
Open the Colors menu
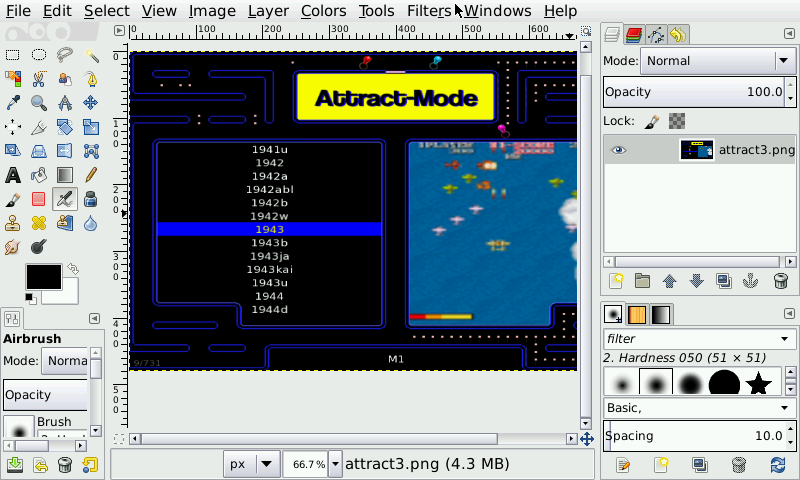click(323, 11)
